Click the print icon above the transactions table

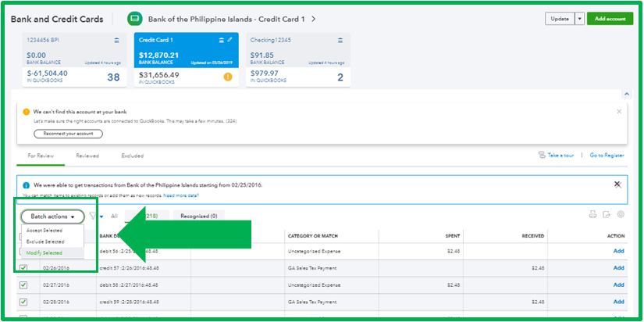tap(592, 214)
